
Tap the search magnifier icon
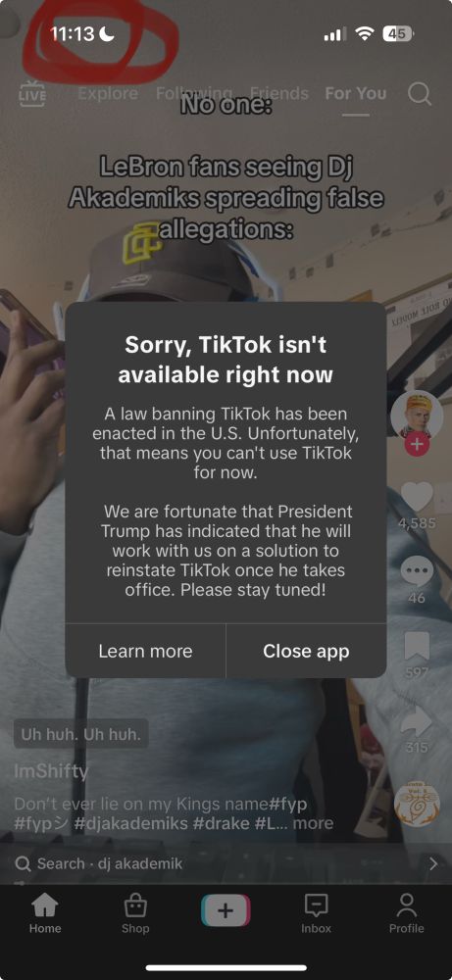pos(420,94)
